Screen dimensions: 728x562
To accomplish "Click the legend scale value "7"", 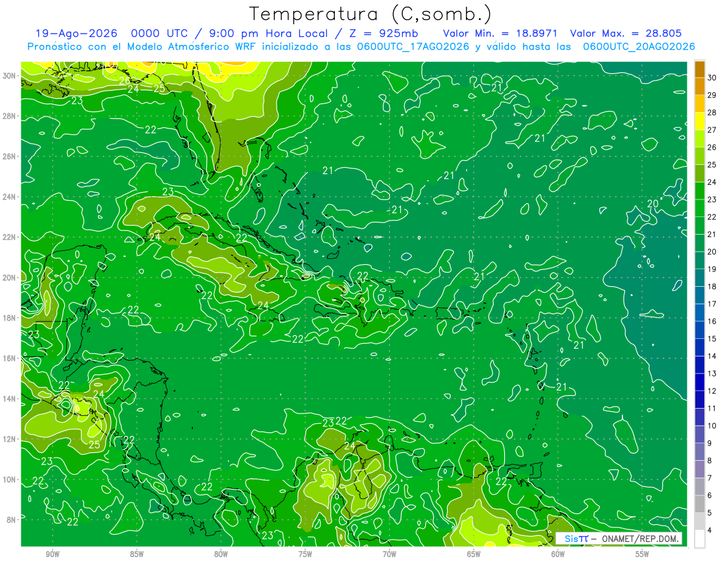I will click(x=710, y=478).
